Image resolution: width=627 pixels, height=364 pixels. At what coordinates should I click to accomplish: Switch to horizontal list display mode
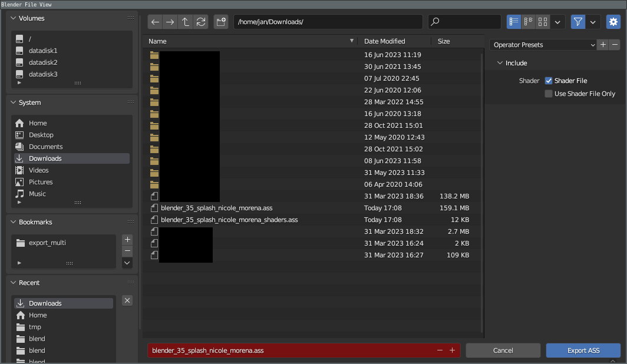click(528, 22)
